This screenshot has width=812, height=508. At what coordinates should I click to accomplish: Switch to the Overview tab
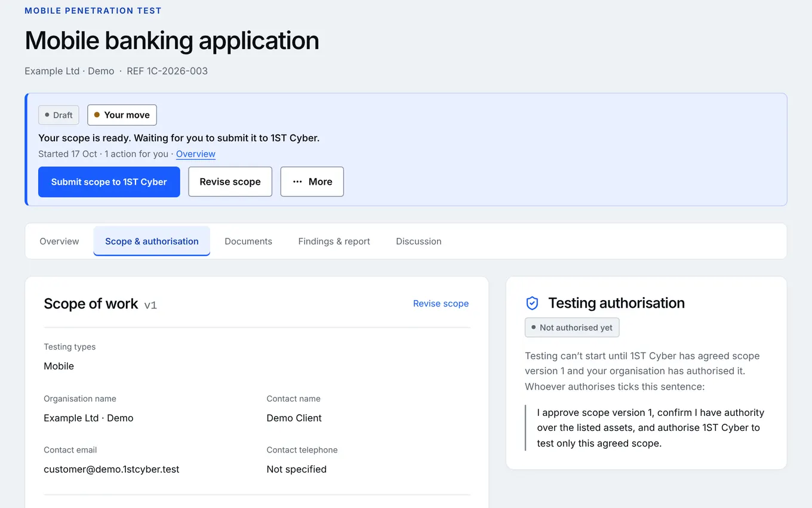59,241
